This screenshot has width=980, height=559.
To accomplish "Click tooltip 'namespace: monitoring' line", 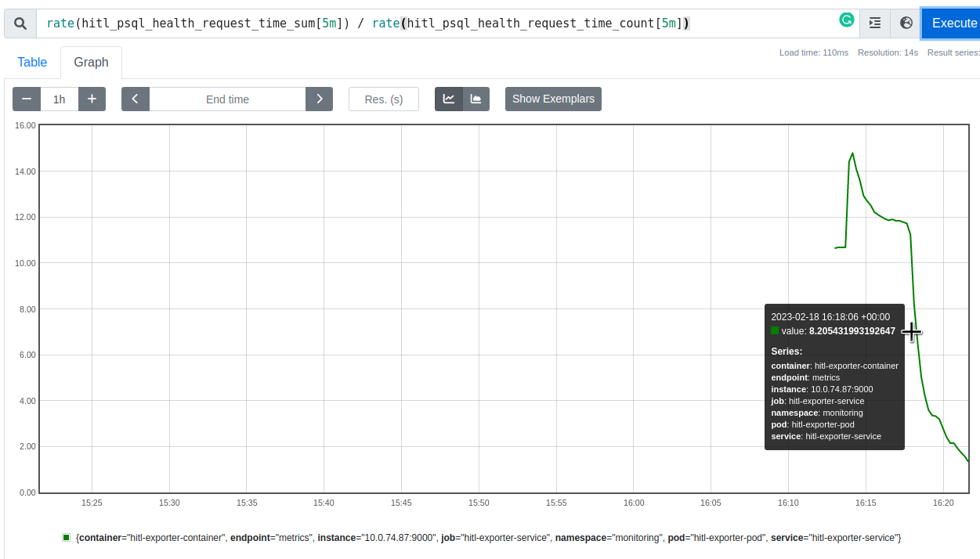I will [x=817, y=413].
